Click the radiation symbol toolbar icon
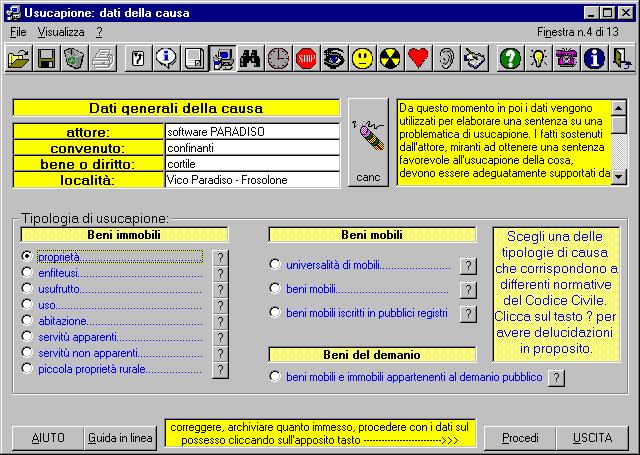640x455 pixels. (390, 59)
